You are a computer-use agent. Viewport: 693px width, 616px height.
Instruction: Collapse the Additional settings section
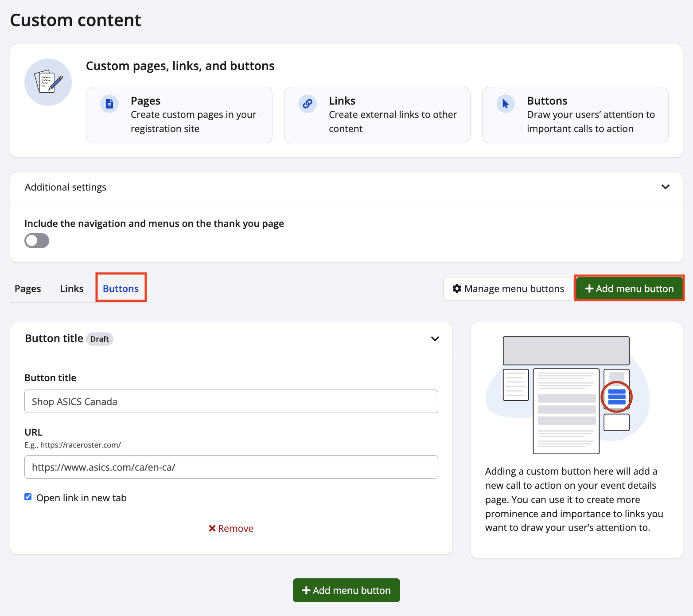[665, 187]
